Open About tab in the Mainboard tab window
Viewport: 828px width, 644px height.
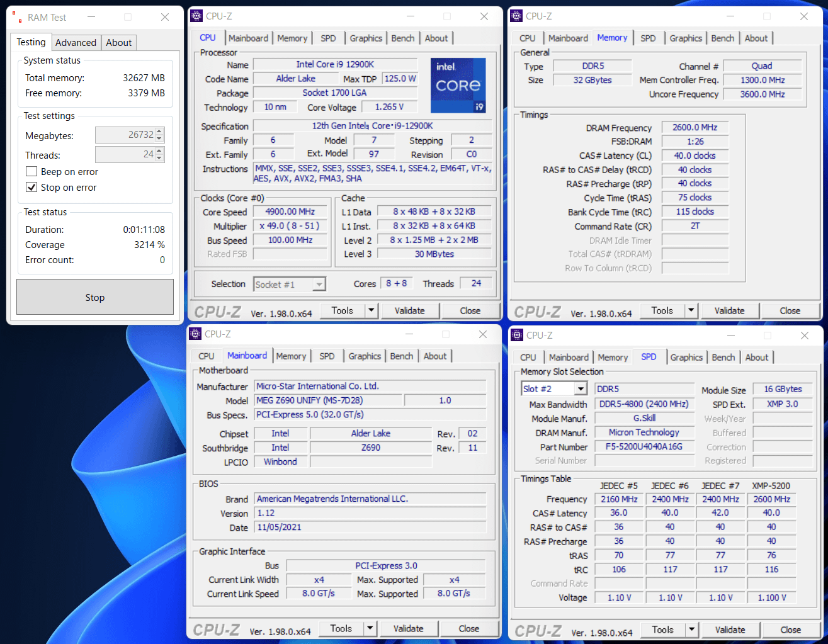point(435,356)
